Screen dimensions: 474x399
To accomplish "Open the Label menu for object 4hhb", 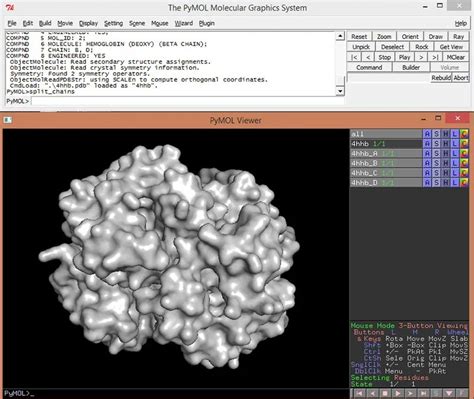I will click(x=454, y=144).
